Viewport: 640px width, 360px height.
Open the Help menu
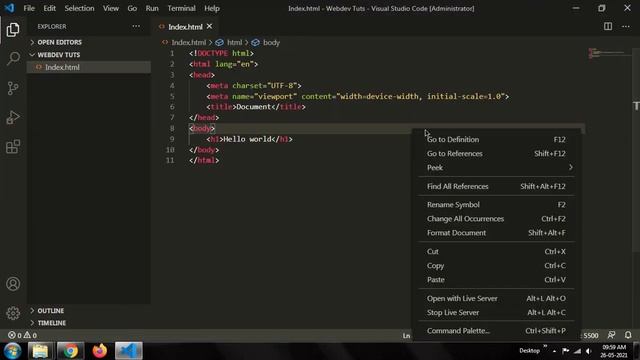pyautogui.click(x=212, y=8)
